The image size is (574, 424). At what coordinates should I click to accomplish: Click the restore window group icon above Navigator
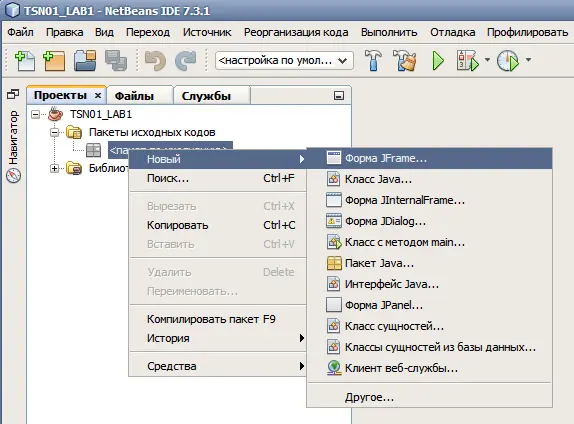[x=13, y=94]
